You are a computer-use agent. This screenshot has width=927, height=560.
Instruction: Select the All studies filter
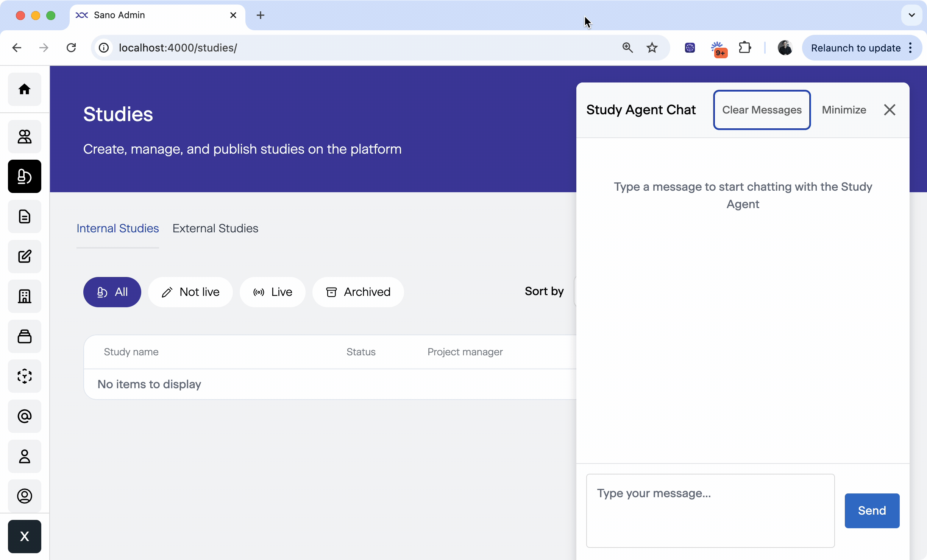click(112, 292)
